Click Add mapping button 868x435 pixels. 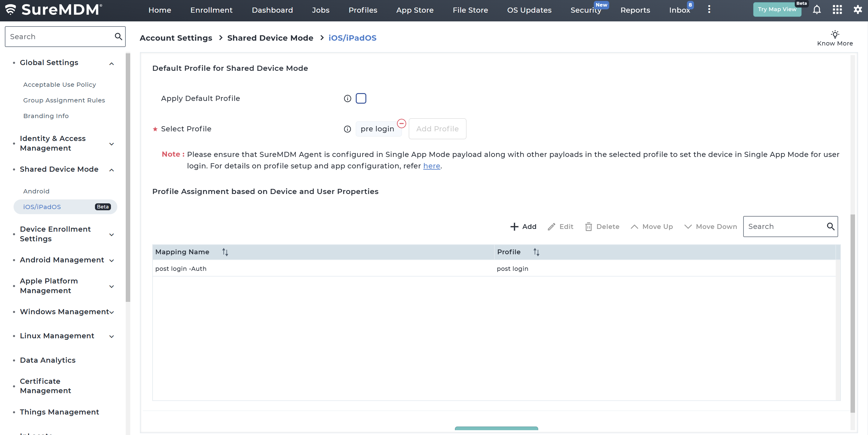pos(523,227)
